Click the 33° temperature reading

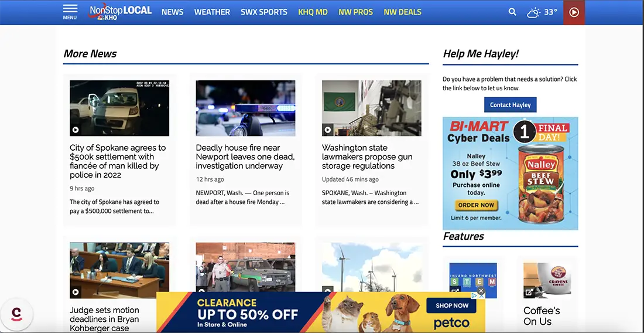point(551,12)
